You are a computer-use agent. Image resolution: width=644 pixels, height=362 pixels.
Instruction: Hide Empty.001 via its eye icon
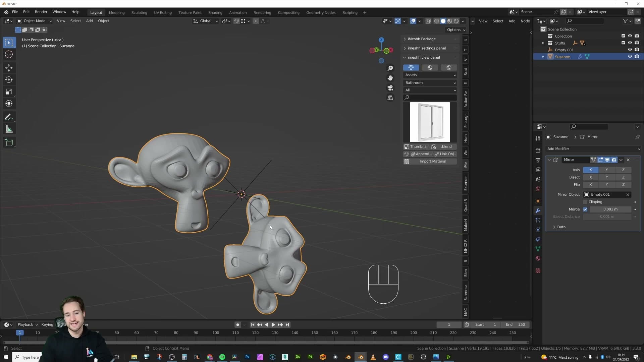(x=630, y=50)
